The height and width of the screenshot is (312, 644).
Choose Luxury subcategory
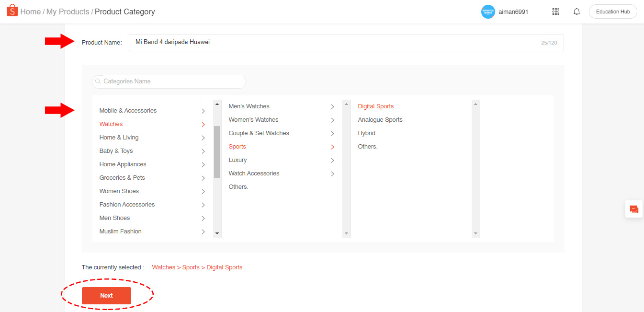[x=237, y=160]
